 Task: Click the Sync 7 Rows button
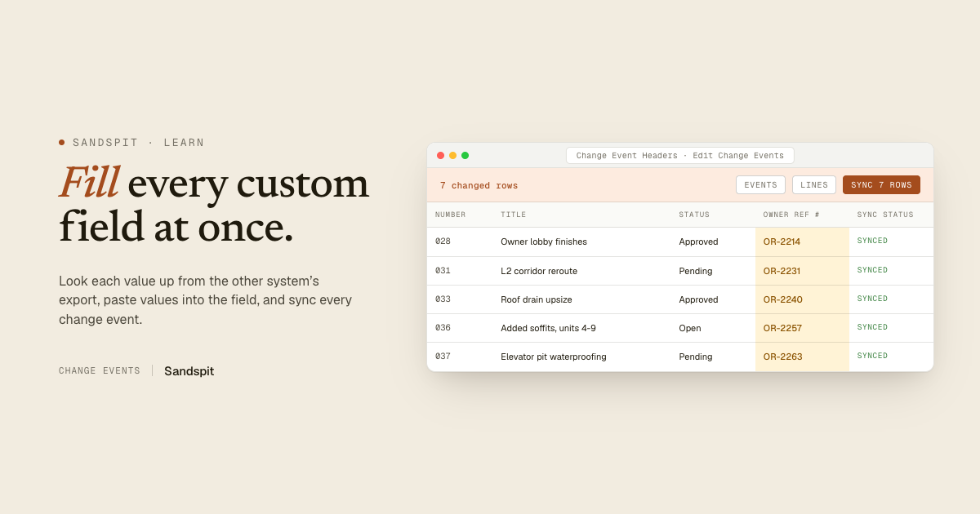point(881,185)
